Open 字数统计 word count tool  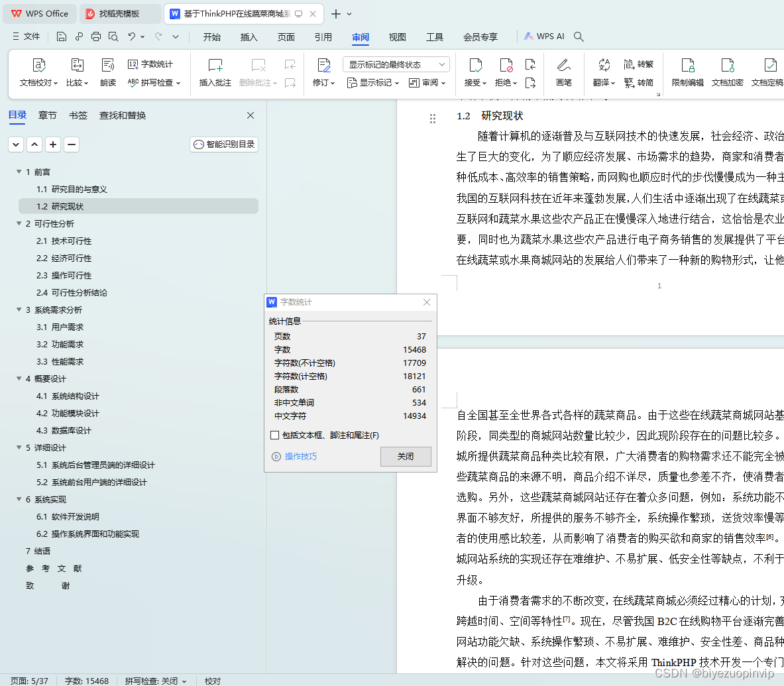pyautogui.click(x=150, y=64)
